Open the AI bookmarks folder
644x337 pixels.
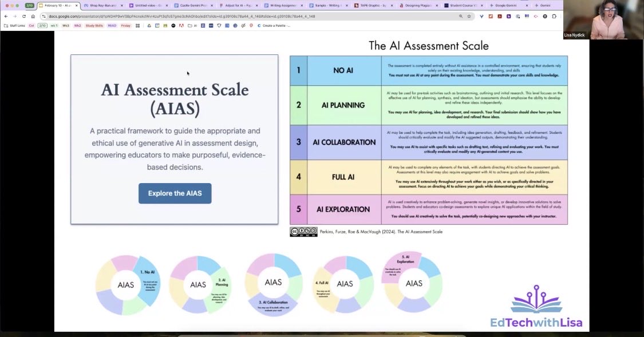(192, 25)
